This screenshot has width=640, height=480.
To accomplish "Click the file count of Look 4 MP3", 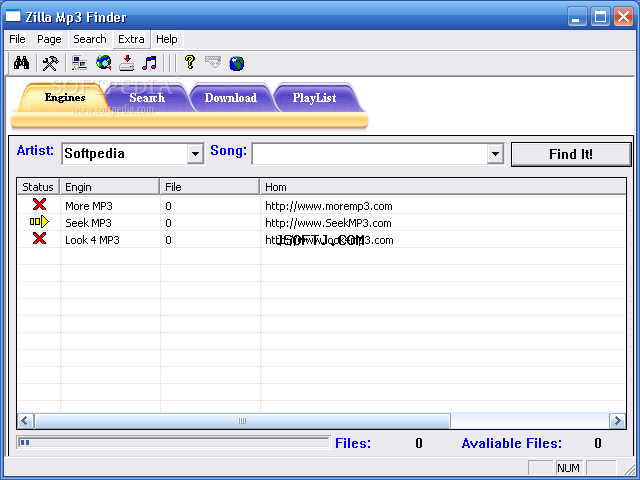I will pos(168,240).
